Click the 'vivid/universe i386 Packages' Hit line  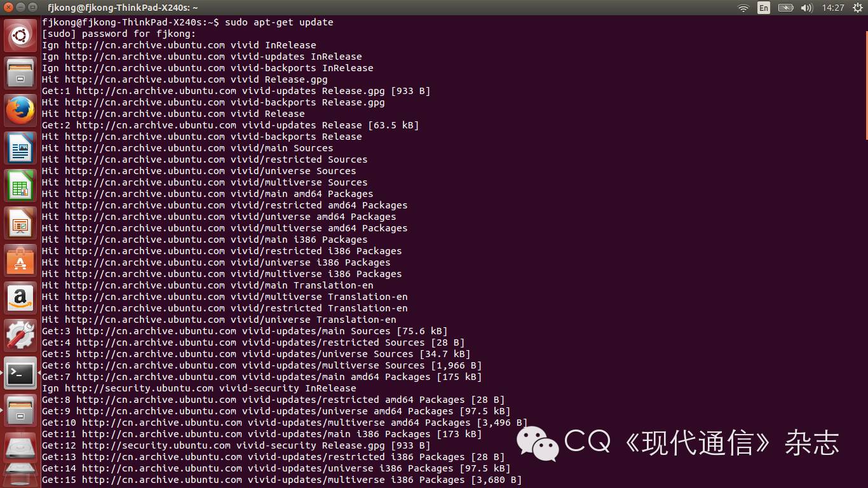[216, 262]
